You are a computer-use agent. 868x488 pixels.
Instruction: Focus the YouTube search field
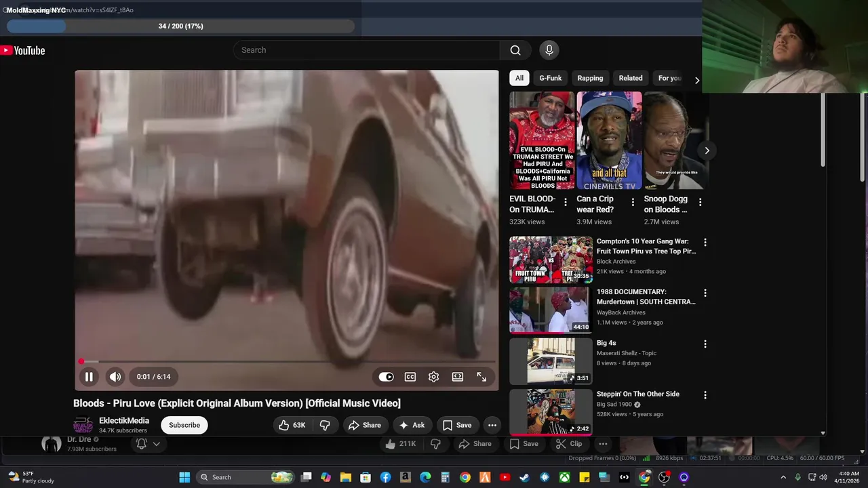367,50
